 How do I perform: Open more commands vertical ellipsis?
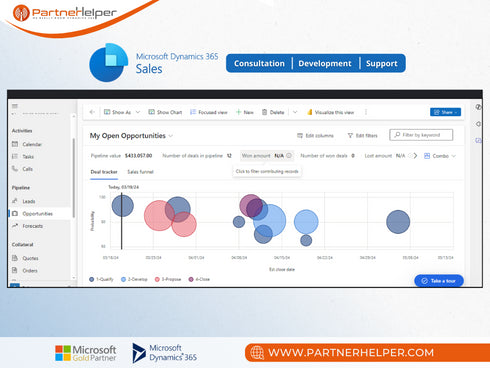[x=366, y=112]
